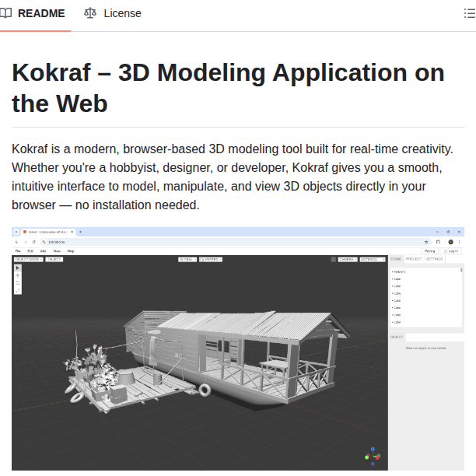Open the Object Mode dropdown
This screenshot has width=476, height=476.
[x=29, y=259]
